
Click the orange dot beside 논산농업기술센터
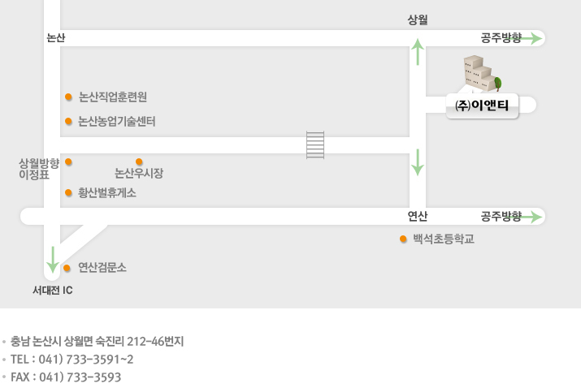pos(68,121)
